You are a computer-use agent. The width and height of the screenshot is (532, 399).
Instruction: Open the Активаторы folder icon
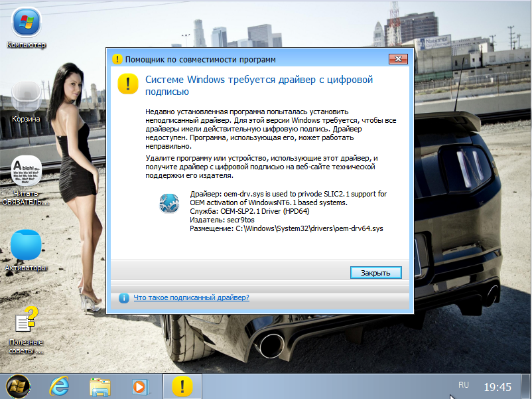pos(26,250)
